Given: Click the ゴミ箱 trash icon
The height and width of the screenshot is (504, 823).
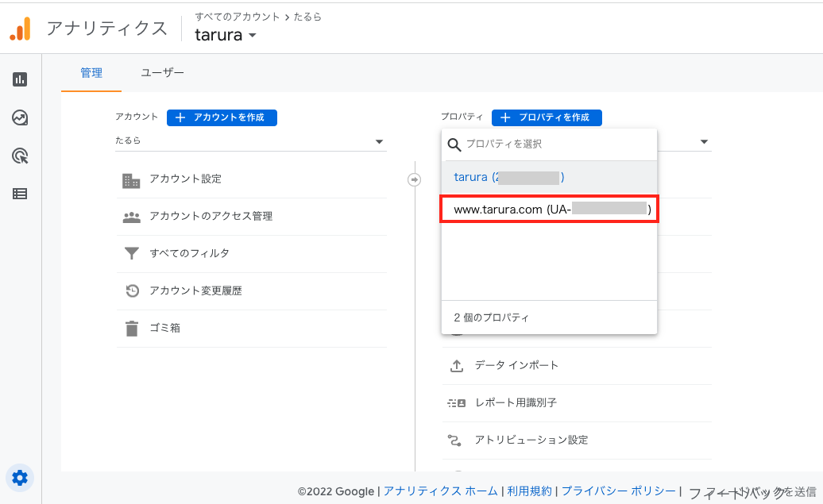Looking at the screenshot, I should (x=132, y=329).
